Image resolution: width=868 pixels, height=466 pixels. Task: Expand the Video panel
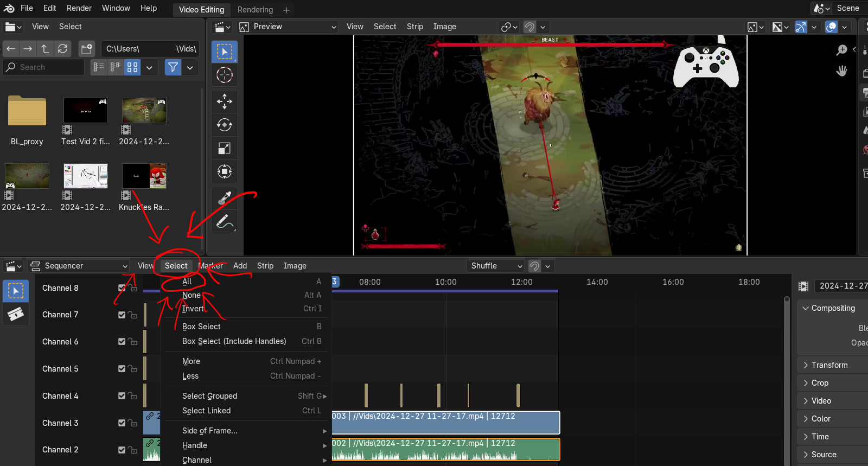pyautogui.click(x=833, y=401)
